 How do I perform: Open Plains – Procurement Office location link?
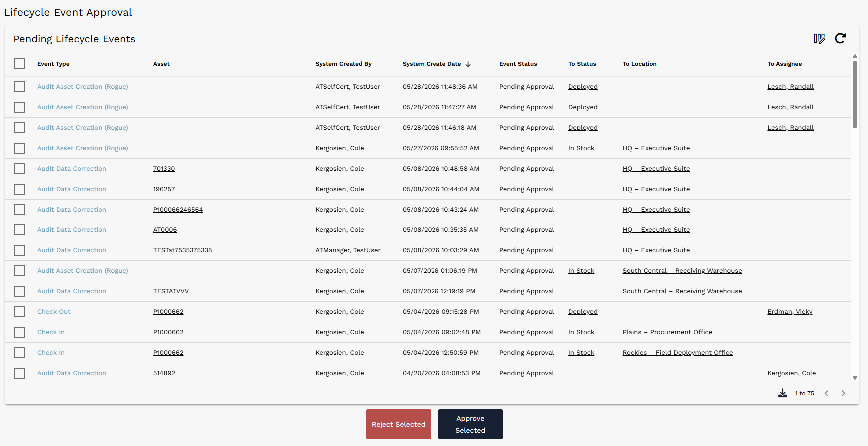click(x=667, y=332)
